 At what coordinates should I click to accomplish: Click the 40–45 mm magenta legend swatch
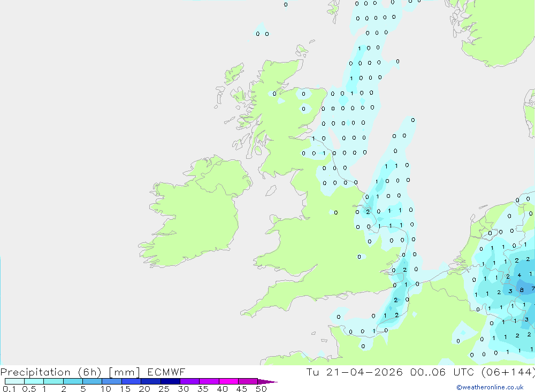pyautogui.click(x=228, y=381)
